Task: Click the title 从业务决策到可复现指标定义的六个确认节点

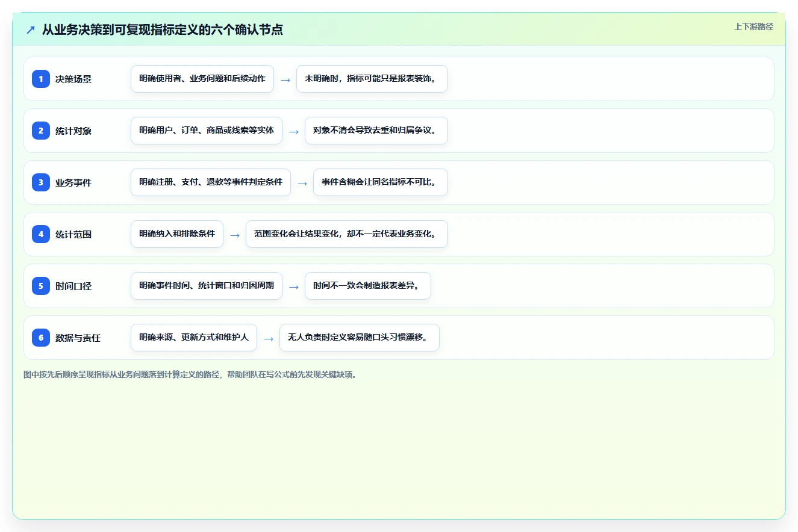Action: [163, 29]
